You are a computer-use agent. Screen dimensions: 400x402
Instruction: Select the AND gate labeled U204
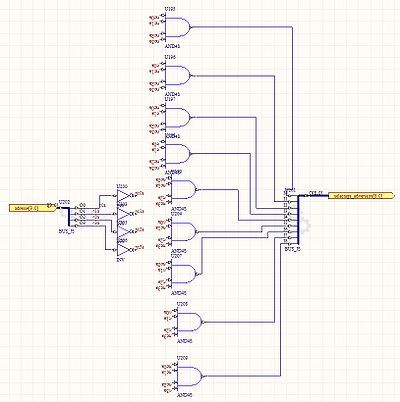tap(183, 232)
